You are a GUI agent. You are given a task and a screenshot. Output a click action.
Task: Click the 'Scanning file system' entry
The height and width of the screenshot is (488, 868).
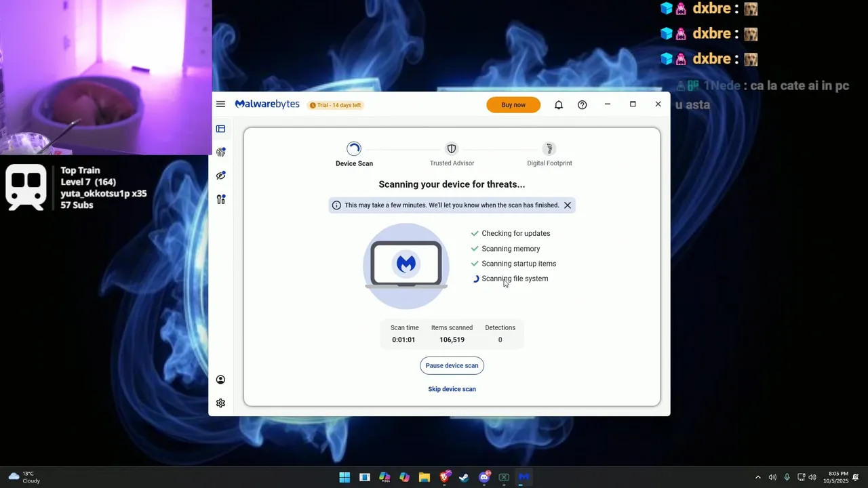510,279
